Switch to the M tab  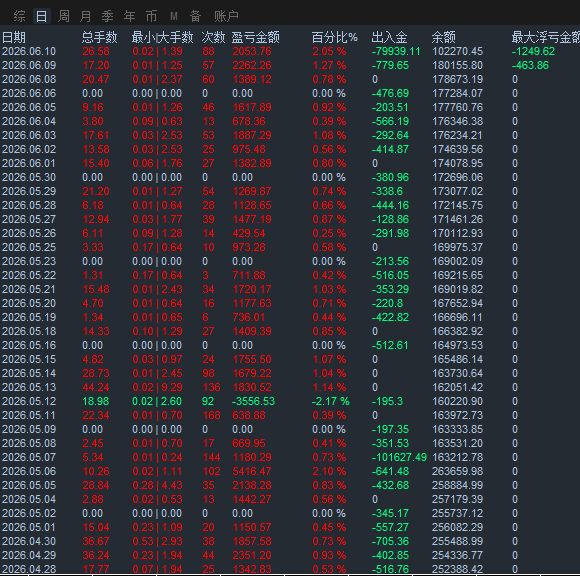pos(173,16)
